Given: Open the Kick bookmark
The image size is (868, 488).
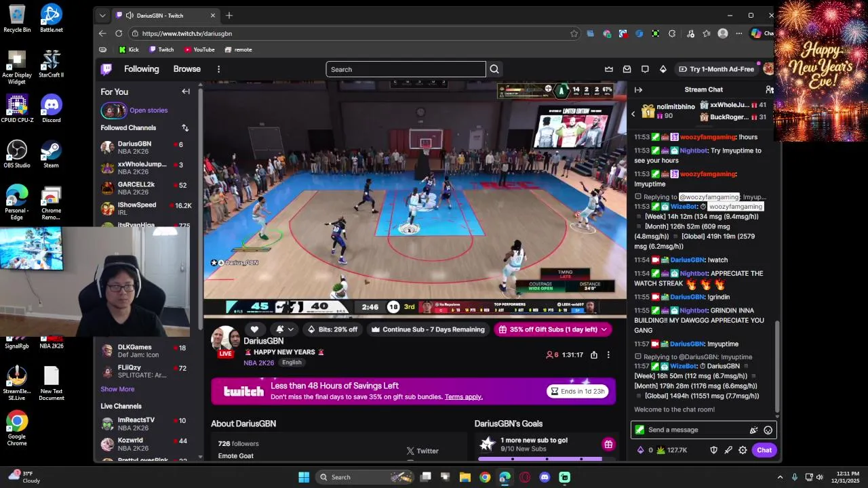Looking at the screenshot, I should [129, 49].
